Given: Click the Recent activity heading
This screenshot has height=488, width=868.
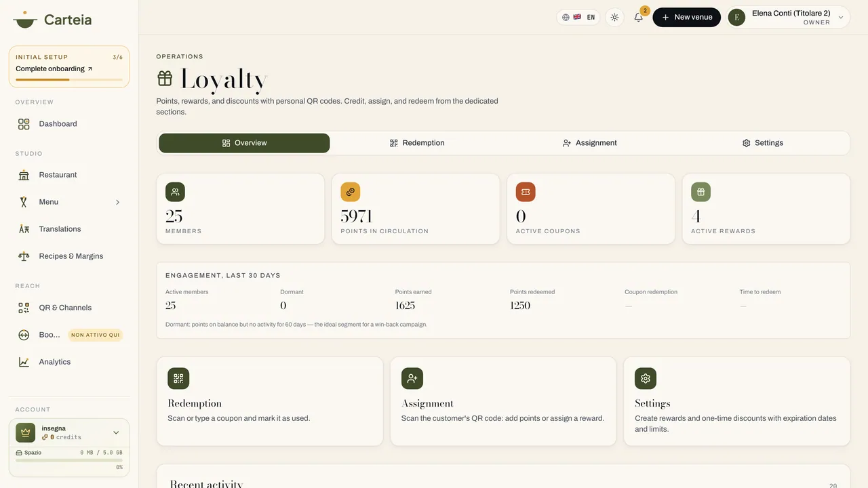Looking at the screenshot, I should coord(206,484).
